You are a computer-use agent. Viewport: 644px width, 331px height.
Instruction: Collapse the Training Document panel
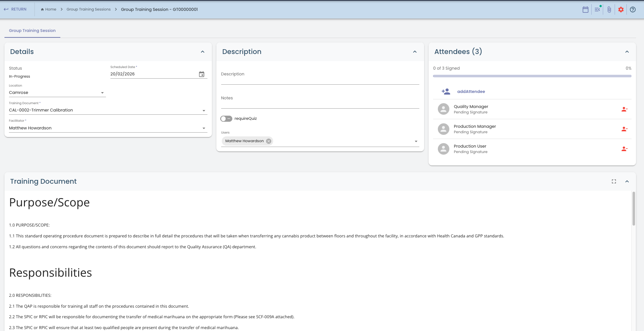pyautogui.click(x=627, y=181)
